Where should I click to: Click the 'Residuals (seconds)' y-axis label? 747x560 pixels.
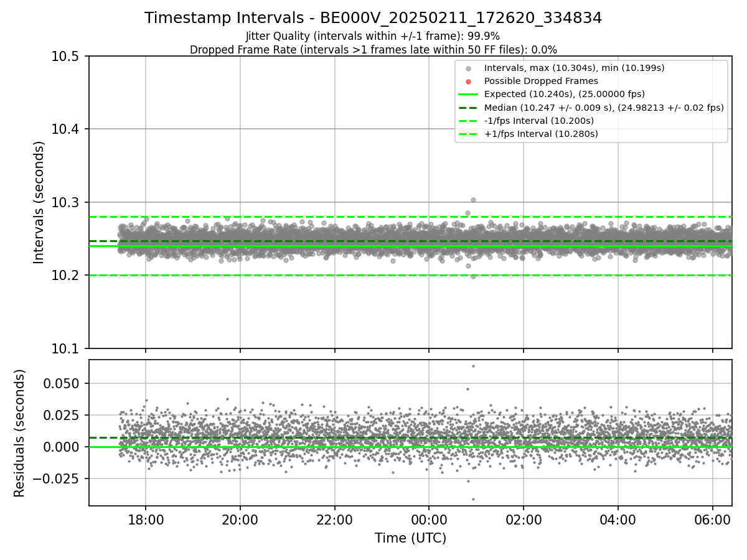tap(20, 433)
